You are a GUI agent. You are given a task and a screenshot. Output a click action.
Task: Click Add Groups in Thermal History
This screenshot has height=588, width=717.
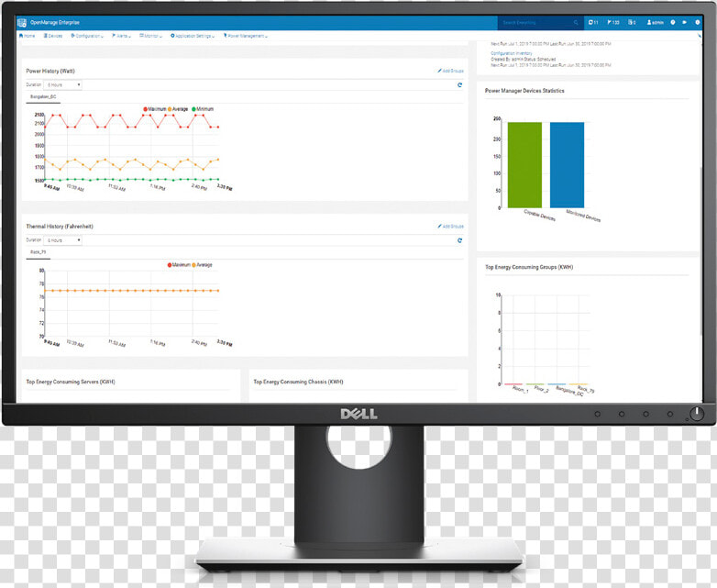pyautogui.click(x=450, y=227)
